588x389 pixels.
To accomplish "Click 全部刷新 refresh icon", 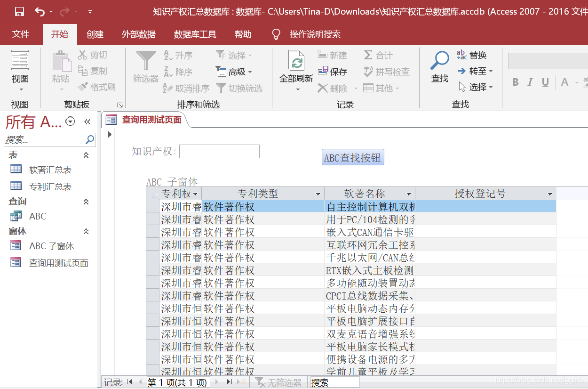I will (296, 61).
